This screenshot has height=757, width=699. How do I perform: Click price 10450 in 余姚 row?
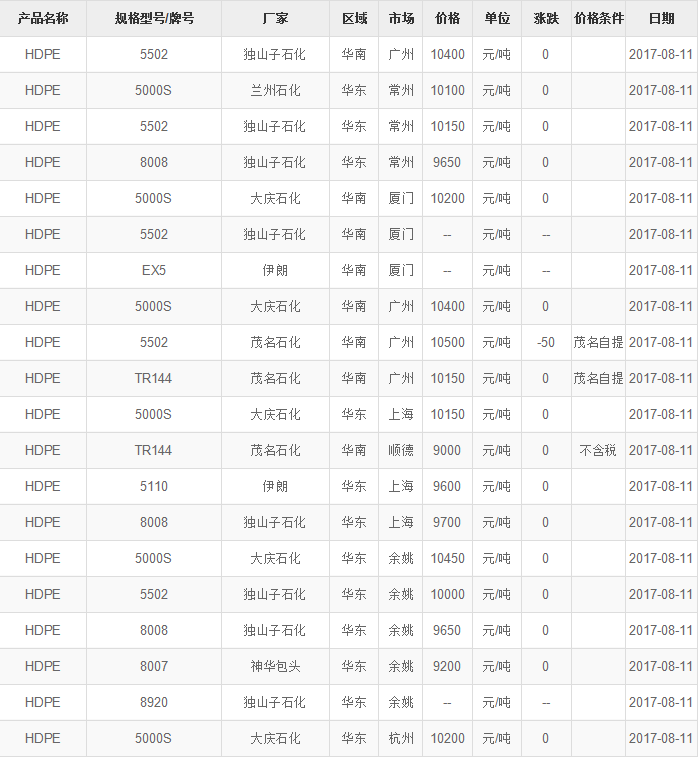tap(447, 558)
